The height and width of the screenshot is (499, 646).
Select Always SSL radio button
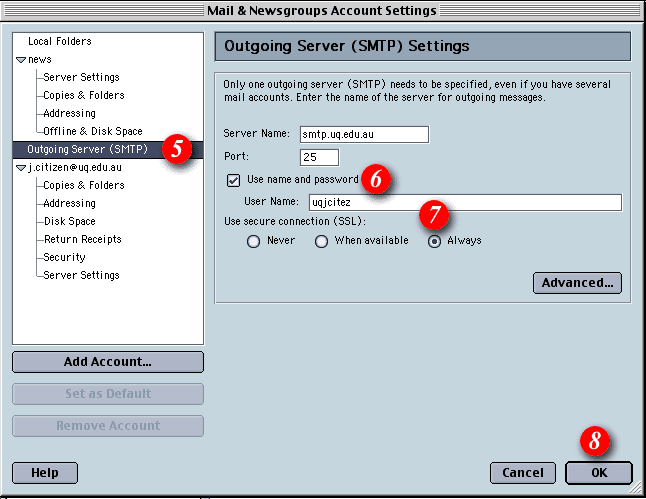(x=435, y=241)
